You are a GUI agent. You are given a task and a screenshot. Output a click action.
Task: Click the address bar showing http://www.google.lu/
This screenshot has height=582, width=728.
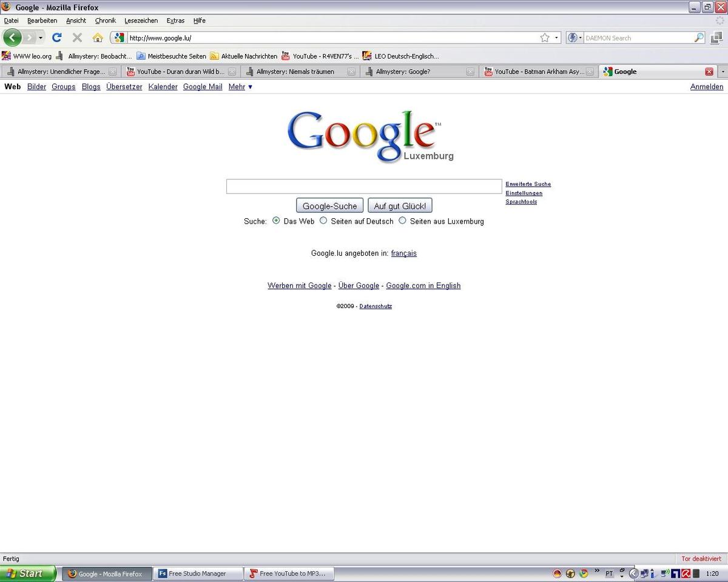[332, 38]
